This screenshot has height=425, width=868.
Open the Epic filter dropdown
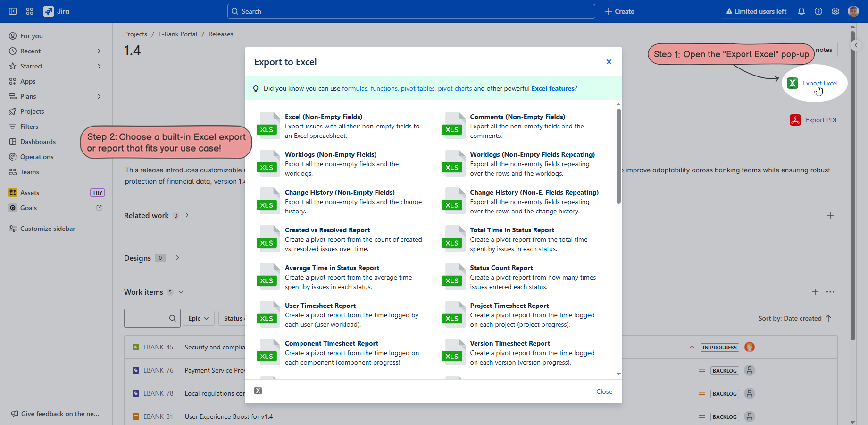click(199, 318)
